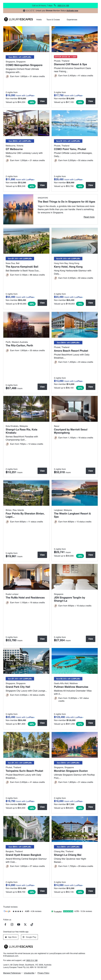Image resolution: width=101 pixels, height=980 pixels.
Task: Call the 1800 014 168 header number
Action: tap(63, 6)
